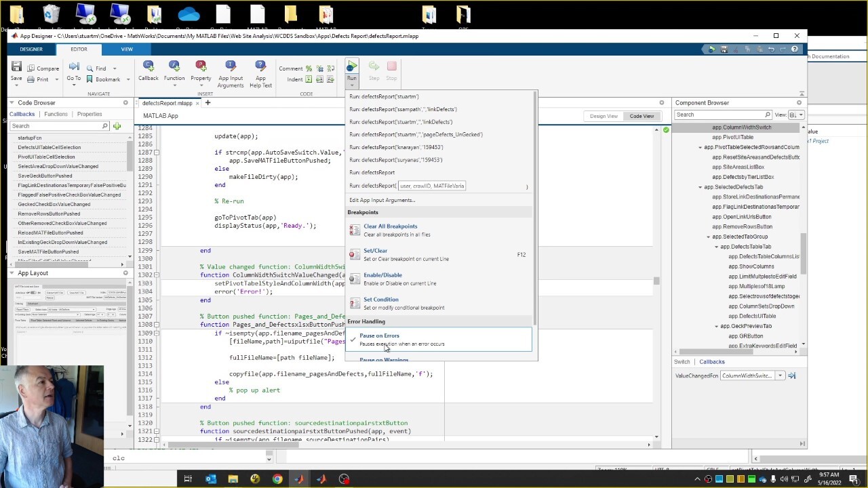Collapse the code fold at line 1287
Image resolution: width=868 pixels, height=488 pixels.
pyautogui.click(x=157, y=152)
